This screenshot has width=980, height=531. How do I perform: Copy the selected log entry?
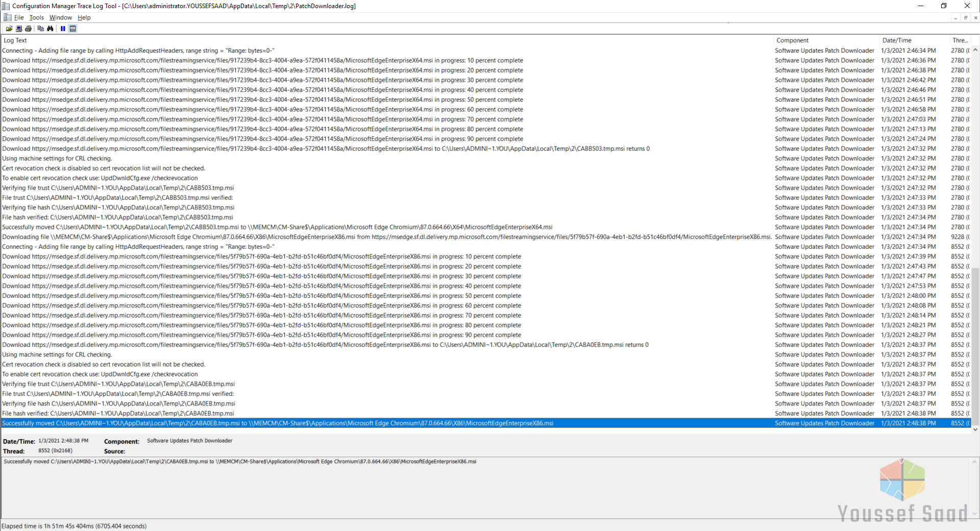(x=41, y=29)
